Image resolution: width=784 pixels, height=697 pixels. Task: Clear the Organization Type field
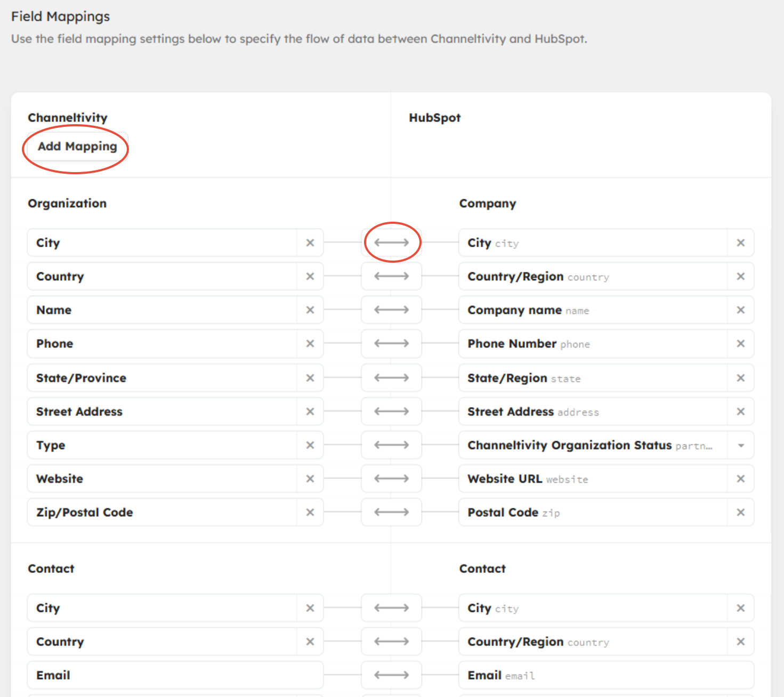310,445
